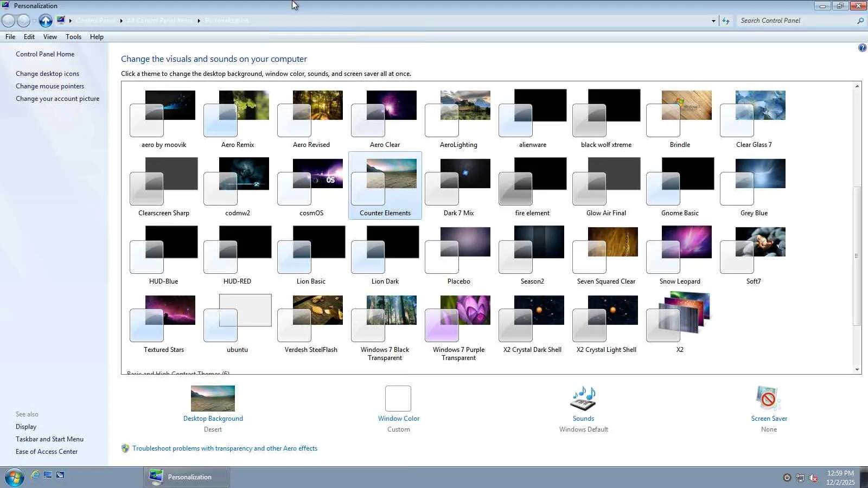The image size is (868, 488).
Task: Choose the Aero Revised theme
Action: click(311, 118)
